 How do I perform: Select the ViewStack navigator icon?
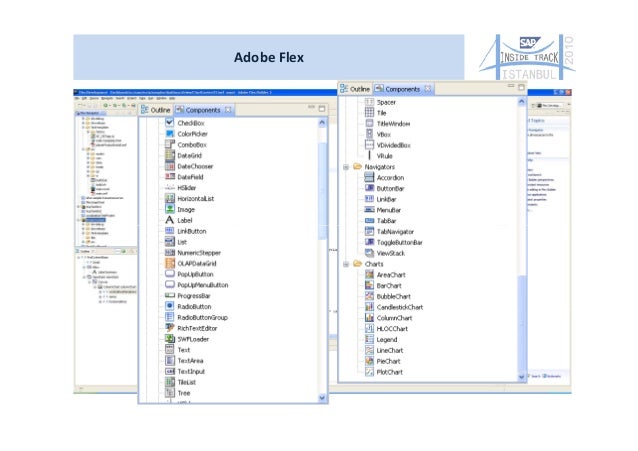click(369, 253)
